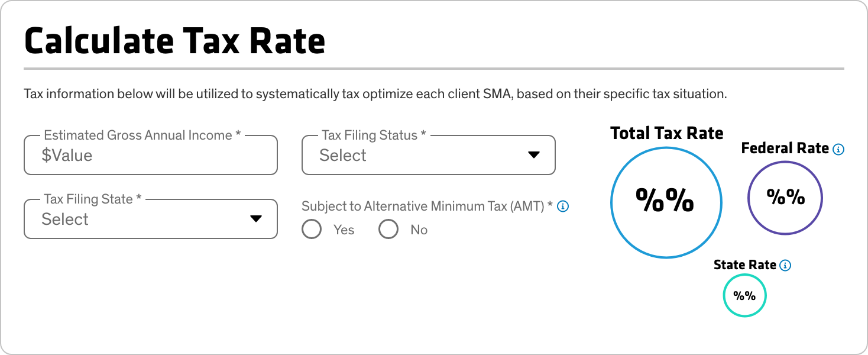The image size is (868, 355).
Task: Click the Estimated Gross Annual Income label
Action: tap(142, 135)
